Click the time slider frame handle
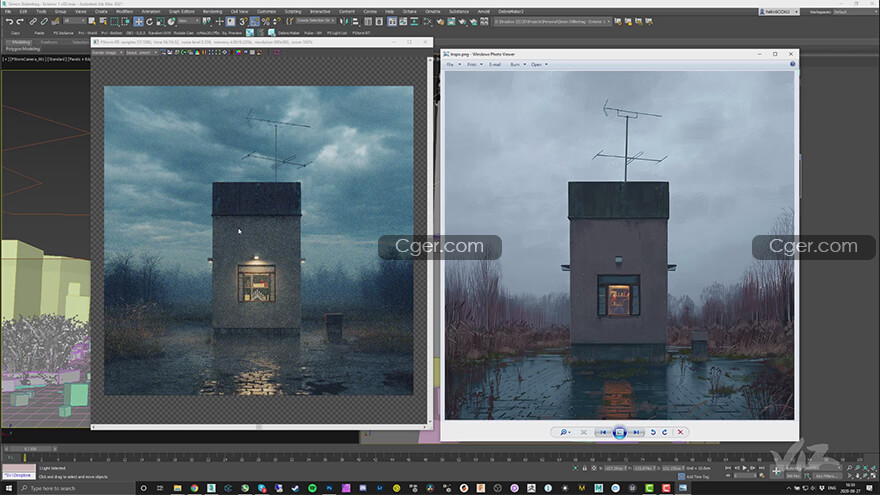The width and height of the screenshot is (880, 495). [x=30, y=448]
